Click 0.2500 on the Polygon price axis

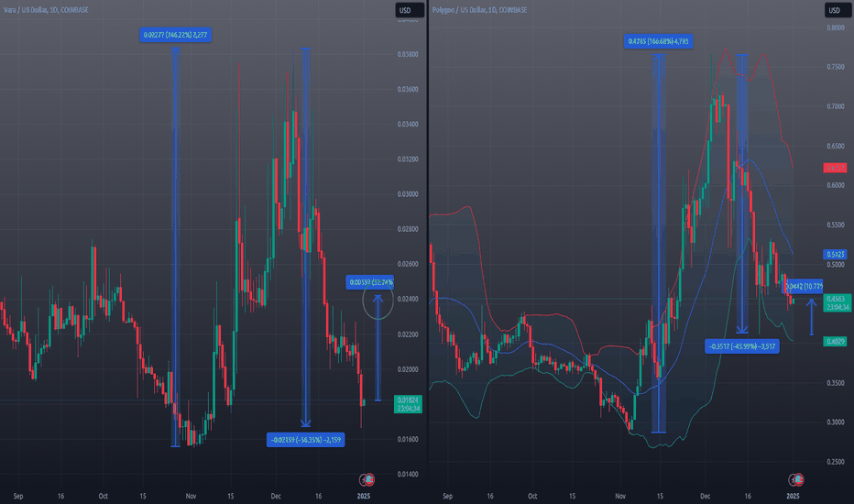836,462
